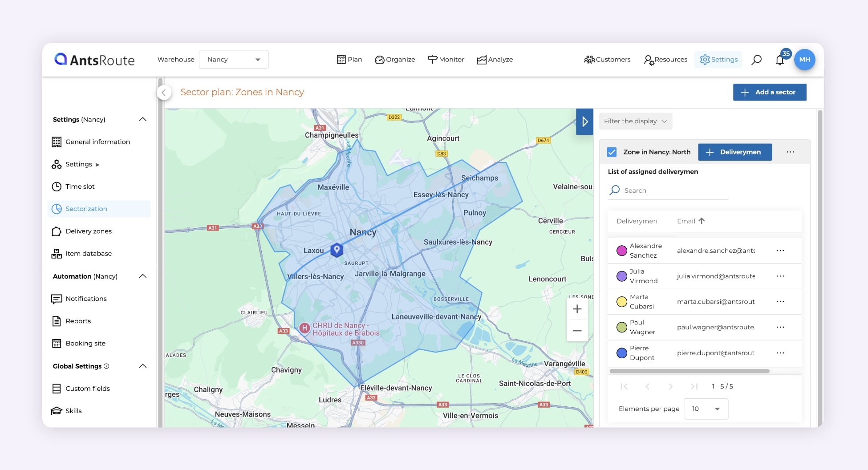The height and width of the screenshot is (470, 868).
Task: Click the Add a sector button
Action: (770, 92)
